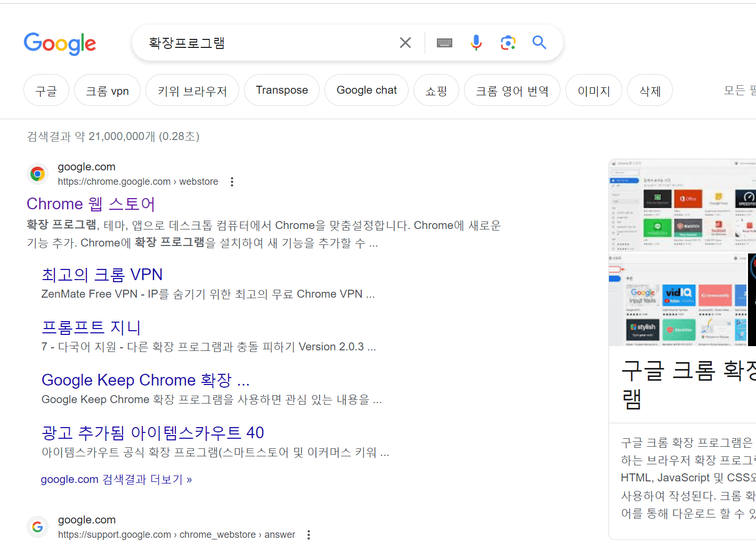Click the support.google.com chrome_webstore answer URL
This screenshot has width=756, height=549.
pyautogui.click(x=176, y=535)
